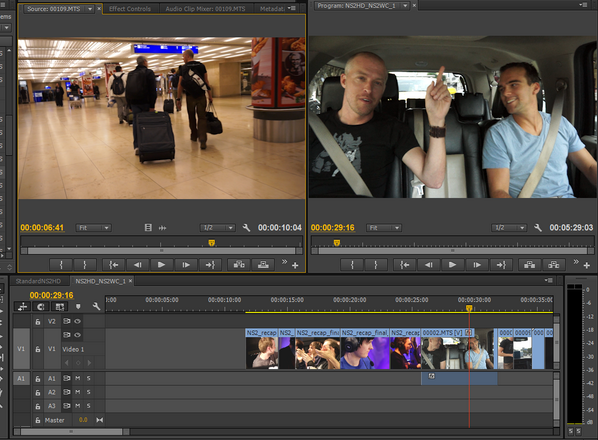Screen dimensions: 598x440
Task: Open the Program panel flyout menu
Action: (584, 5)
